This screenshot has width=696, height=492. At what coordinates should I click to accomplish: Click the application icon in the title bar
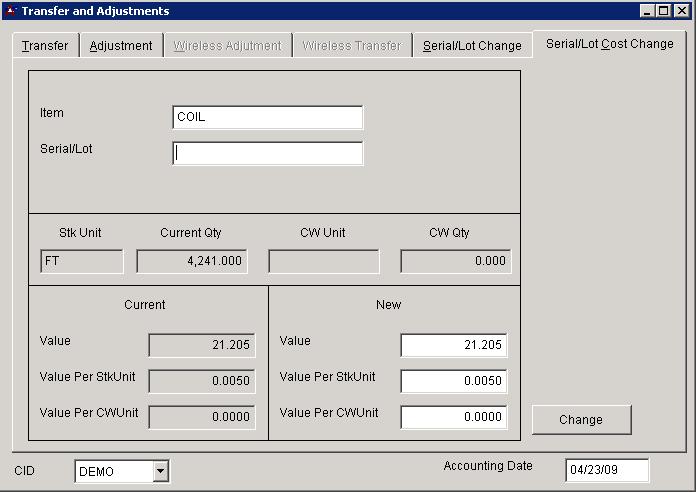tap(11, 11)
